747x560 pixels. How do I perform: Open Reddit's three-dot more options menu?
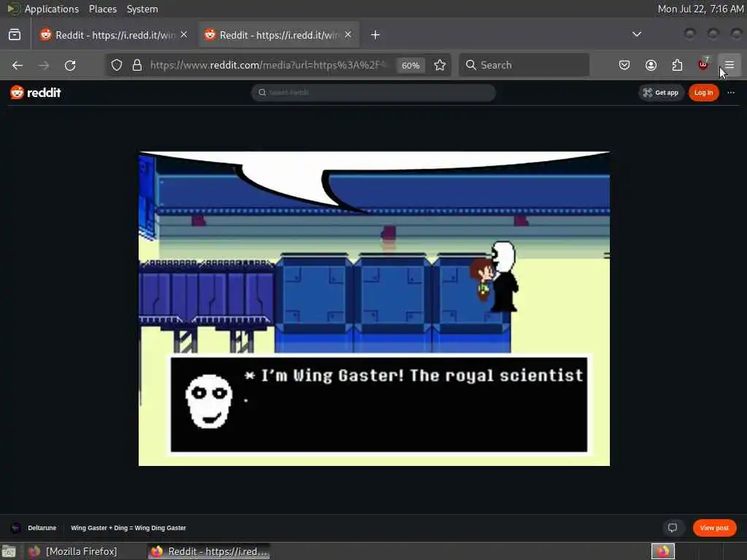pyautogui.click(x=731, y=93)
